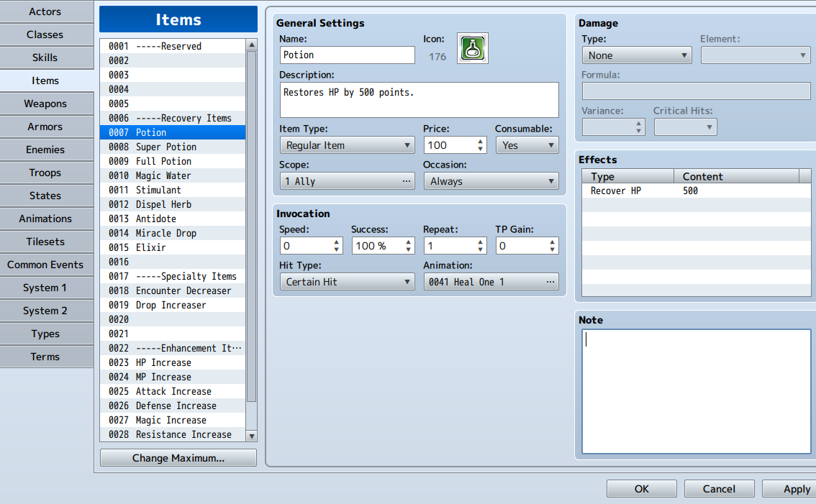
Task: Open the Consumable dropdown
Action: (x=527, y=145)
